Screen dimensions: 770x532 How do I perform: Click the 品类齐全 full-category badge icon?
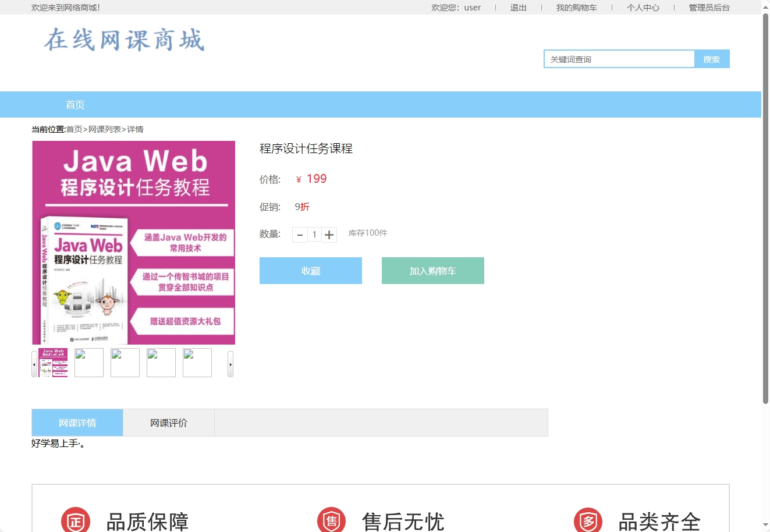tap(588, 520)
